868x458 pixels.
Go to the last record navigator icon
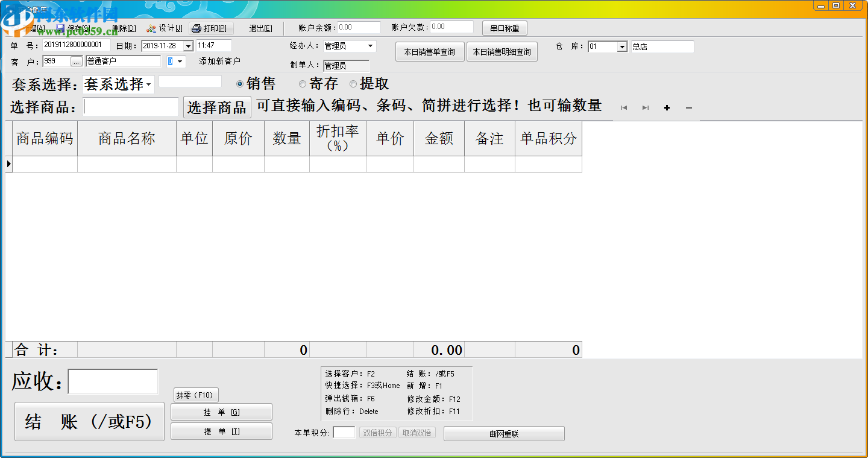(x=646, y=108)
